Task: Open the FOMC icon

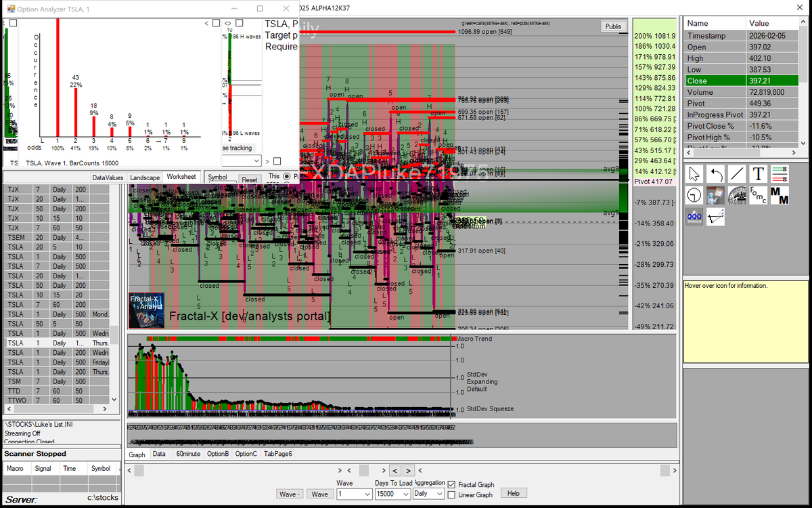Action: point(758,196)
